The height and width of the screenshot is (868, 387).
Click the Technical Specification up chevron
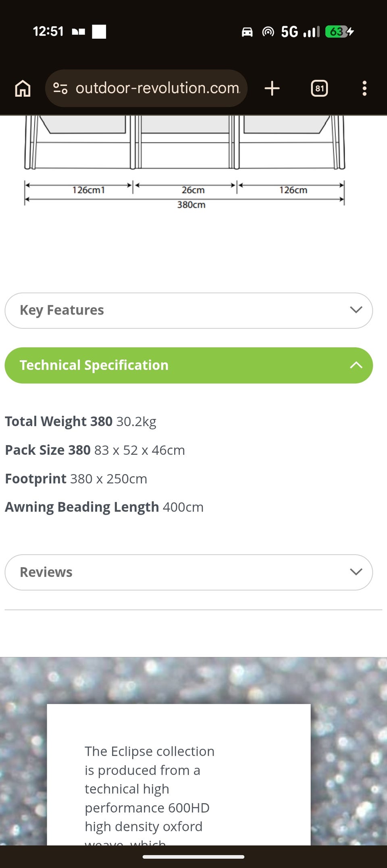356,365
